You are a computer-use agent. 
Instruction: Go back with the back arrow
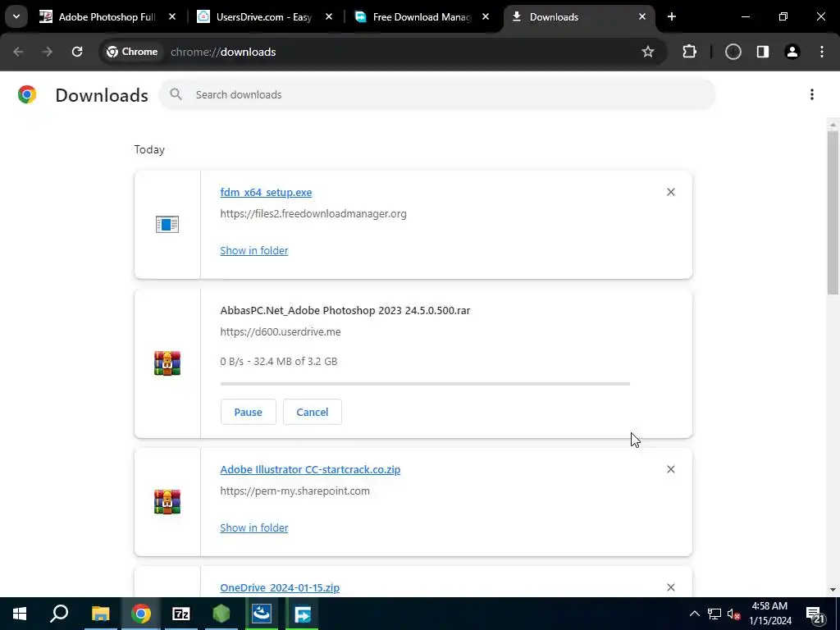18,52
